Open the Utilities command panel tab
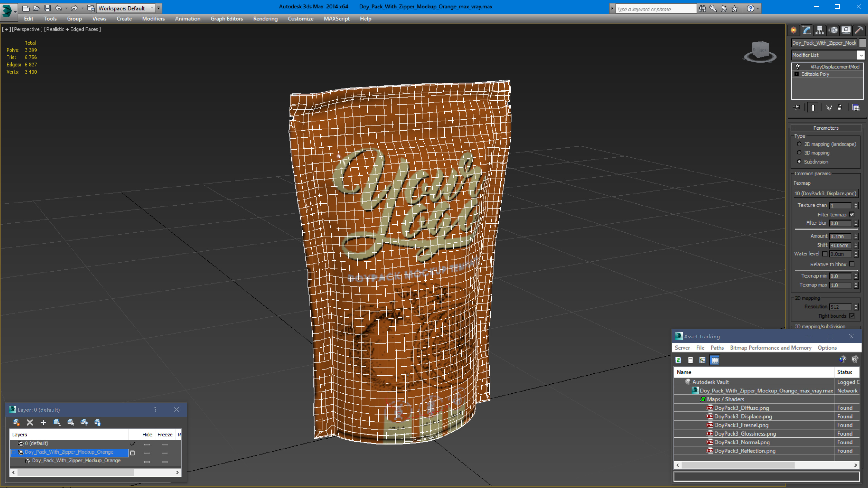The width and height of the screenshot is (868, 488). pyautogui.click(x=859, y=30)
